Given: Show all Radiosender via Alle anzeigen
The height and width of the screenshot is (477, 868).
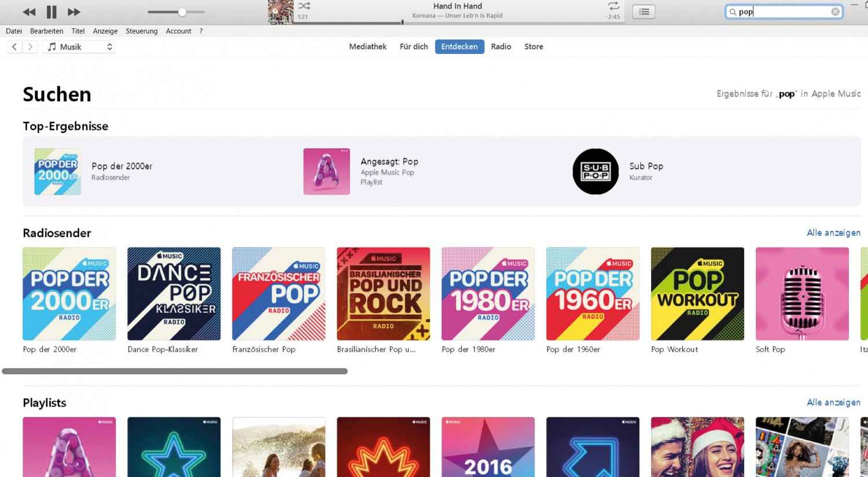Looking at the screenshot, I should [x=833, y=233].
